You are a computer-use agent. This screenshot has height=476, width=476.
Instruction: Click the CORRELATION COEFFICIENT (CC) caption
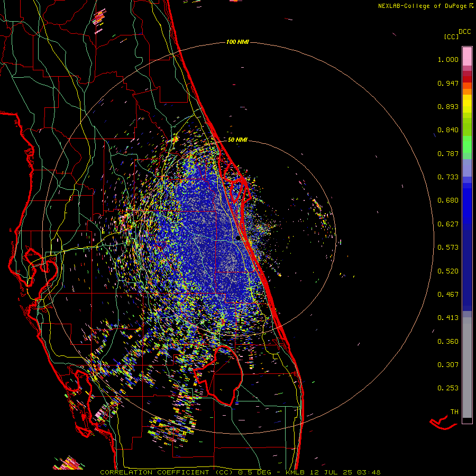click(167, 472)
